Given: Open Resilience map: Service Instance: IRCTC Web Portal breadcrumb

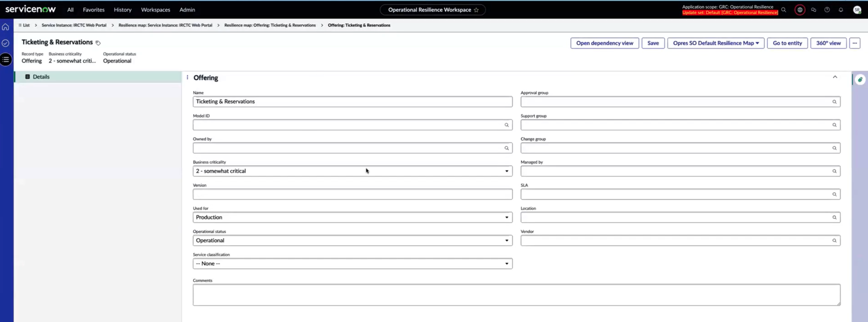Looking at the screenshot, I should pos(165,25).
